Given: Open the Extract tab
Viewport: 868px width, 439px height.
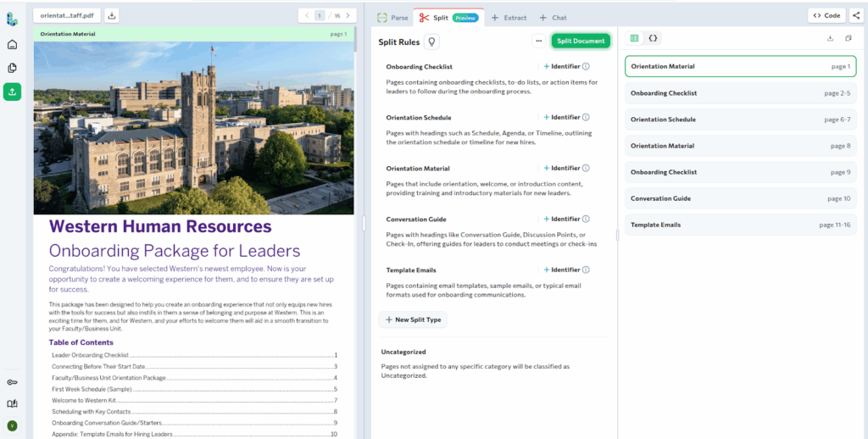Looking at the screenshot, I should [x=509, y=17].
